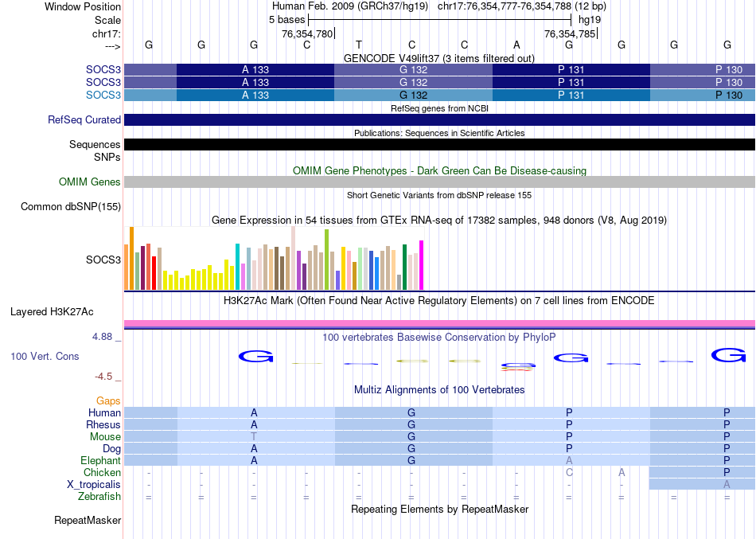Click the tall lime-green bar in GTEx chart

pos(326,260)
